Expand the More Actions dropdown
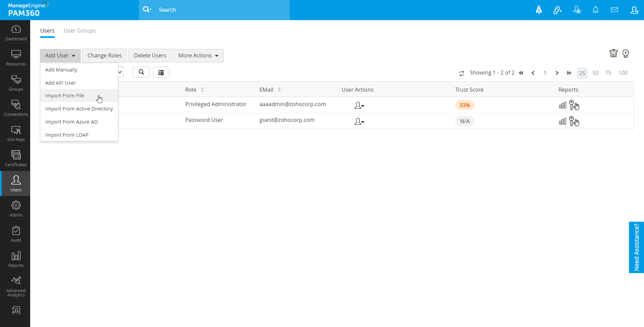 tap(198, 56)
